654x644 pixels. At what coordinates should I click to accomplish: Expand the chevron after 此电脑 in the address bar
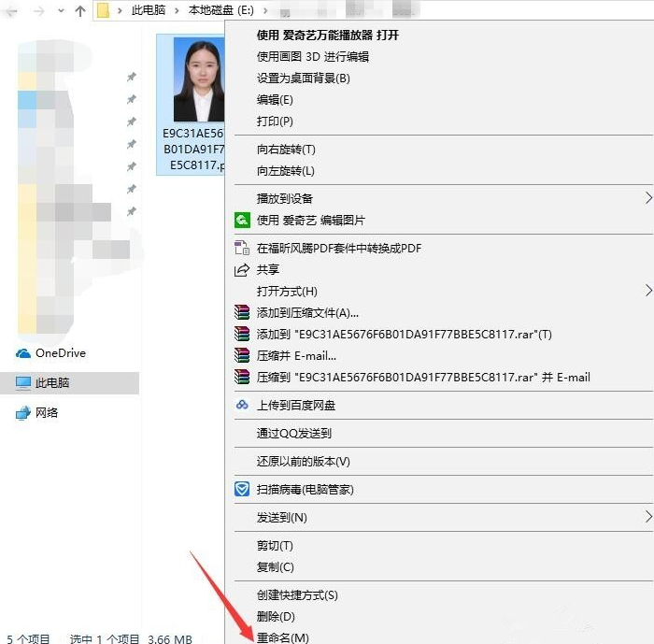[177, 10]
